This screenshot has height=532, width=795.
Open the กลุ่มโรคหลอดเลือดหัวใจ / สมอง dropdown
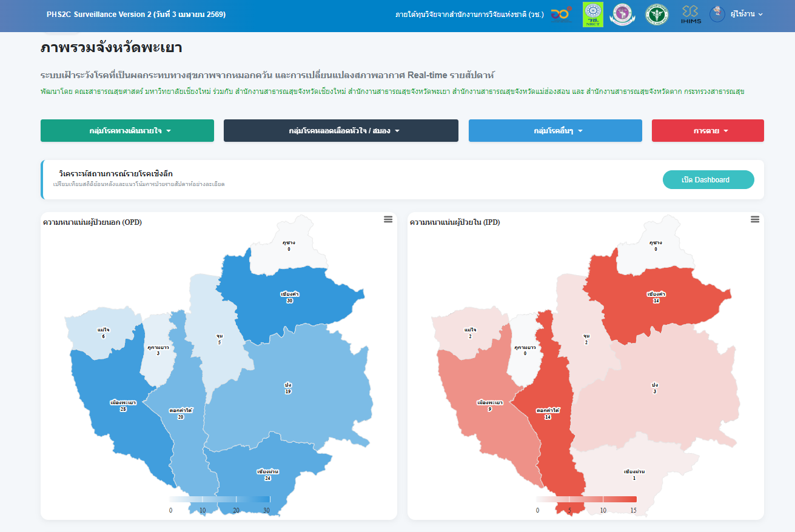pyautogui.click(x=341, y=131)
